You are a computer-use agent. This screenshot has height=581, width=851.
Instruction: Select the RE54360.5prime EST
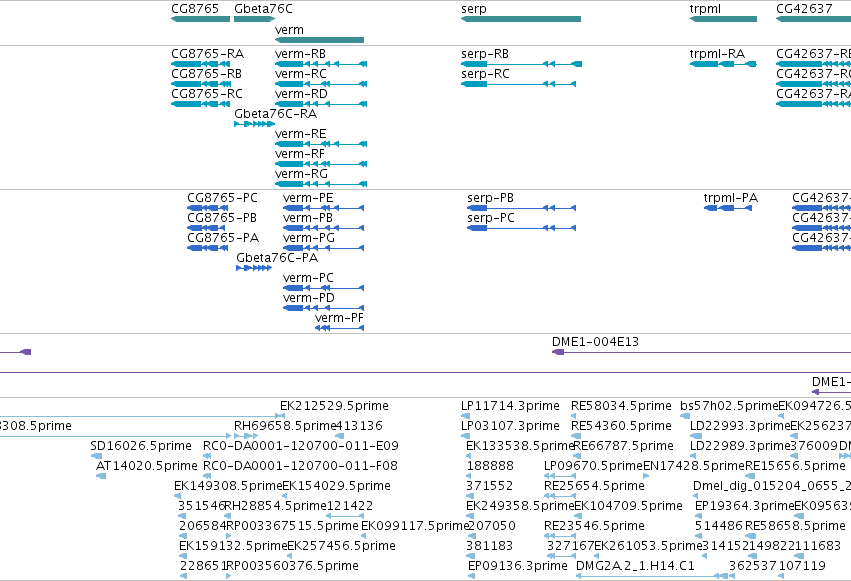(576, 436)
